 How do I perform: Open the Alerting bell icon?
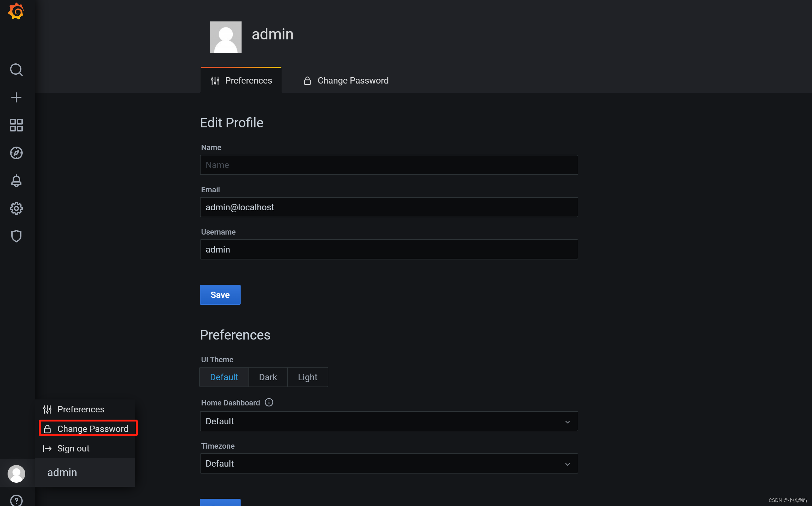click(16, 181)
